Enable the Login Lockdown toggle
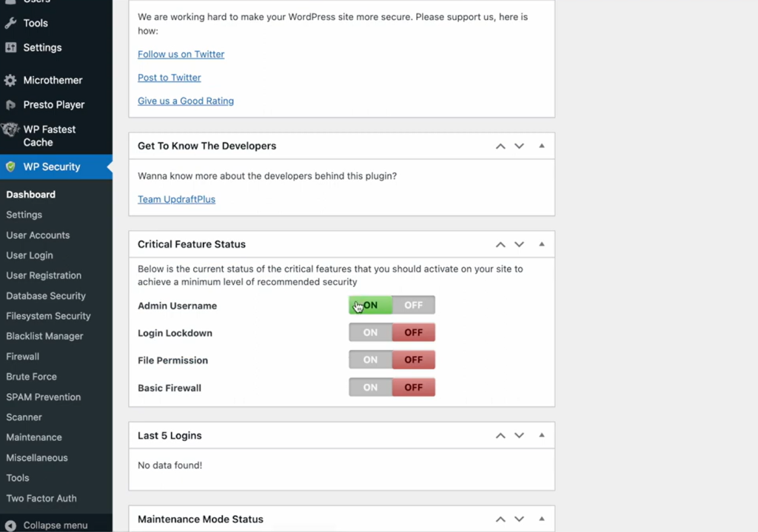The height and width of the screenshot is (532, 758). click(370, 332)
